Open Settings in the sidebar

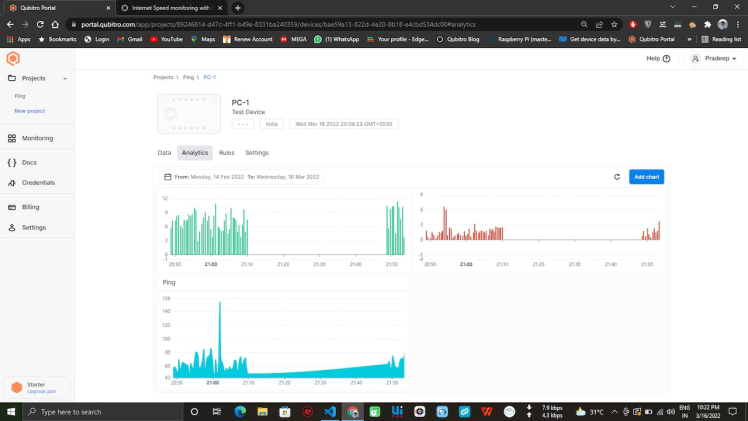click(x=33, y=227)
